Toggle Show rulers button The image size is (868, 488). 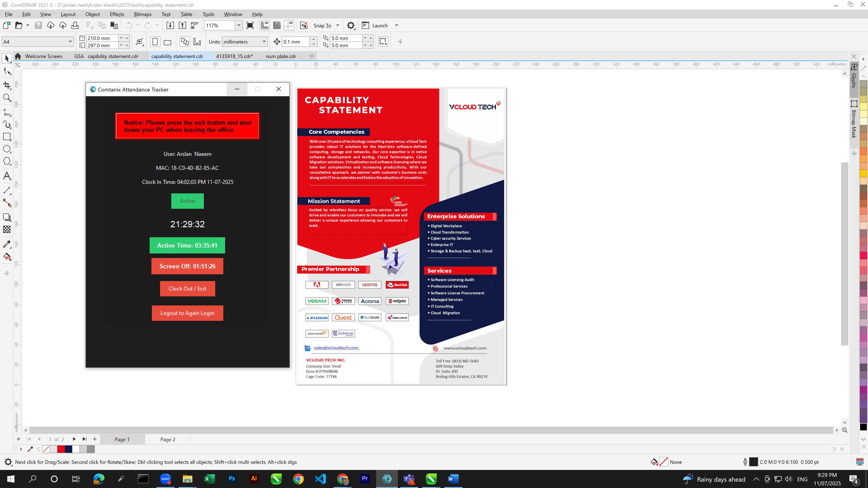pyautogui.click(x=264, y=25)
